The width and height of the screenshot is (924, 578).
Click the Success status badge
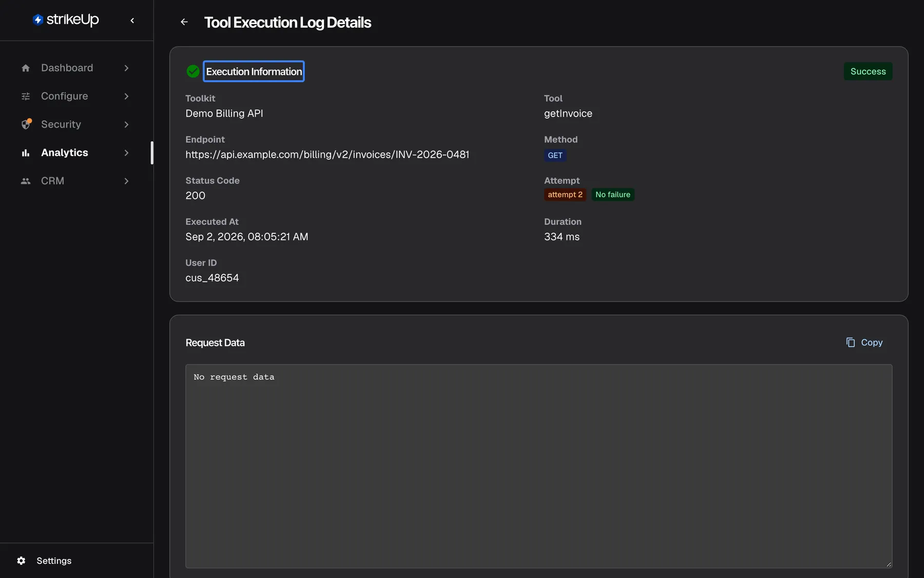[x=868, y=71]
